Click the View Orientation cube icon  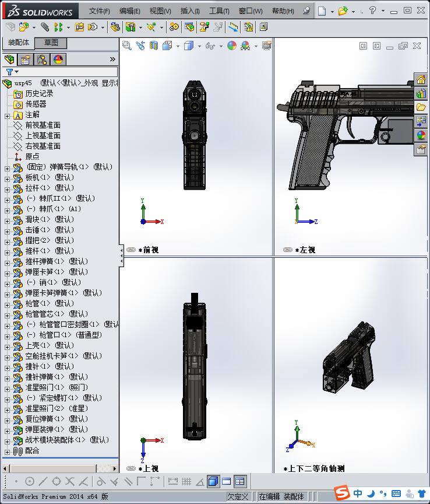click(167, 45)
